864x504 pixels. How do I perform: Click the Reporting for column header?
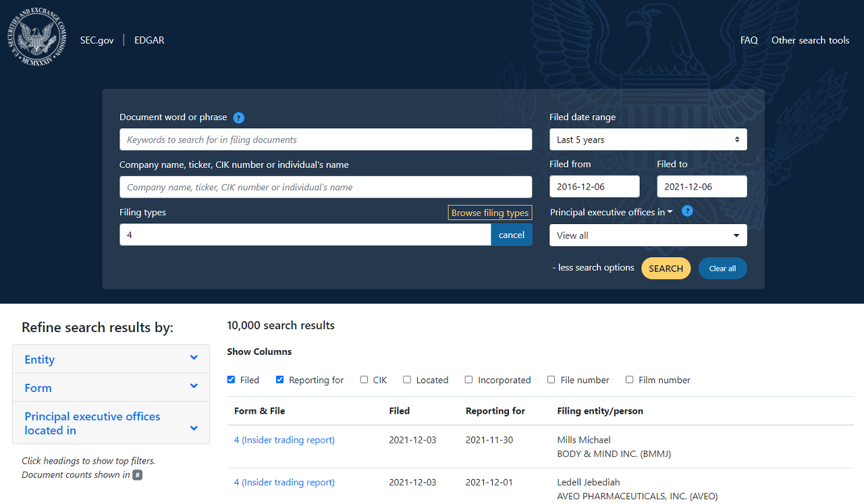[495, 411]
